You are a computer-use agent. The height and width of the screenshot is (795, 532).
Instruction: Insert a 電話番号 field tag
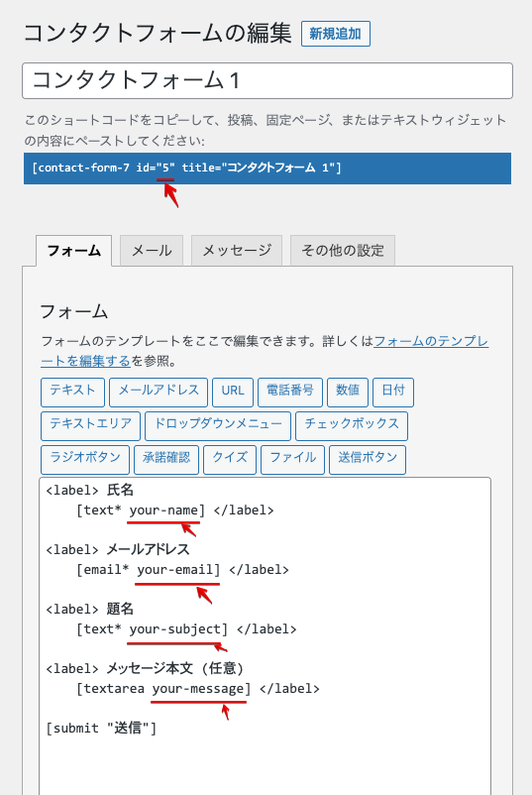290,392
